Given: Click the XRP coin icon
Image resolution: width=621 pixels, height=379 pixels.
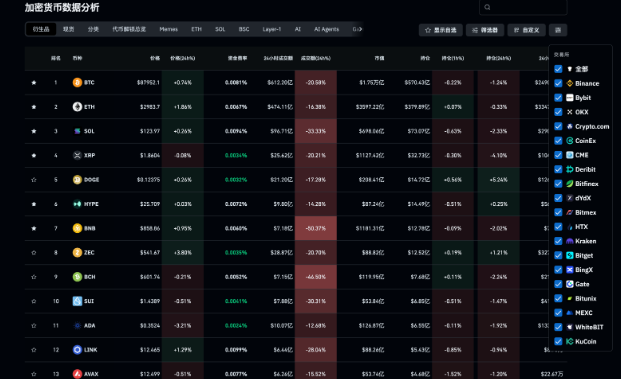Looking at the screenshot, I should coord(77,155).
